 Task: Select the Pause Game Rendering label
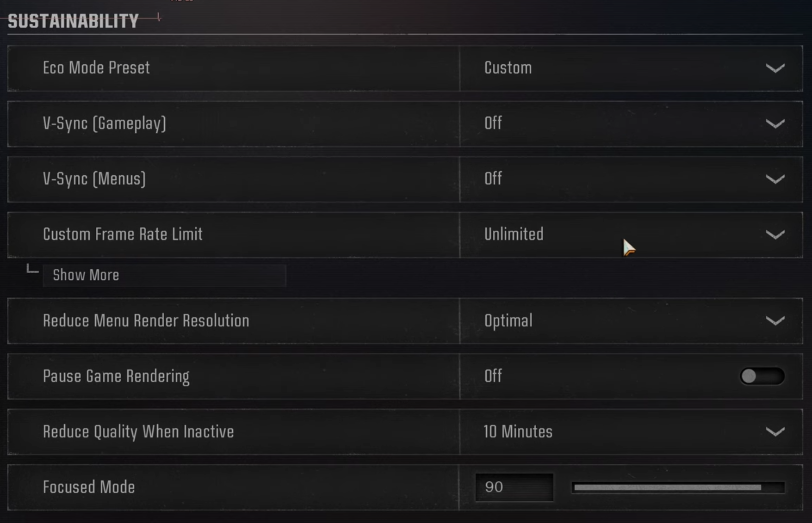click(116, 376)
